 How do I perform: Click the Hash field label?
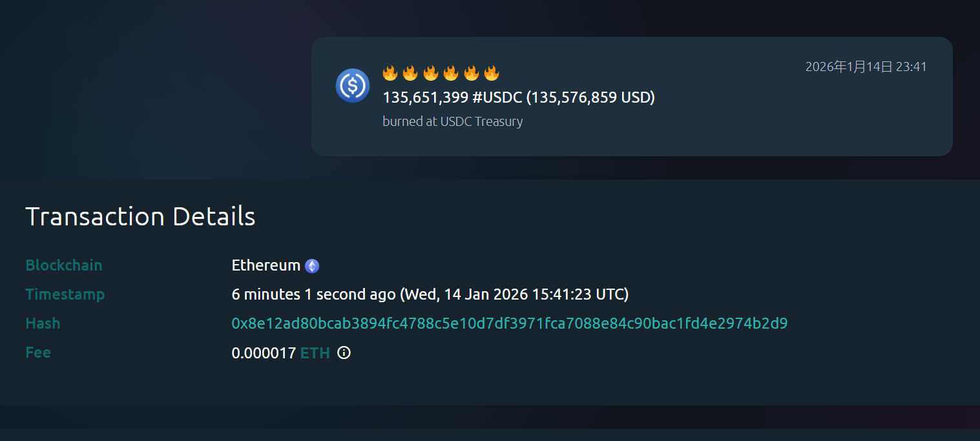(x=43, y=323)
